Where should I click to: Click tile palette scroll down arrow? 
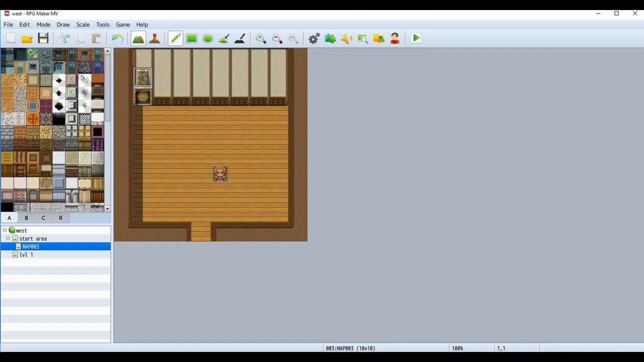click(x=108, y=208)
